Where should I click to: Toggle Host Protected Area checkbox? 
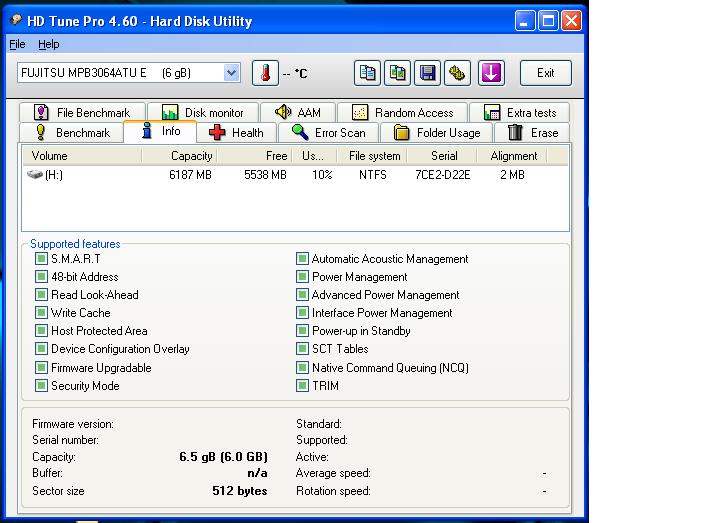pyautogui.click(x=41, y=331)
